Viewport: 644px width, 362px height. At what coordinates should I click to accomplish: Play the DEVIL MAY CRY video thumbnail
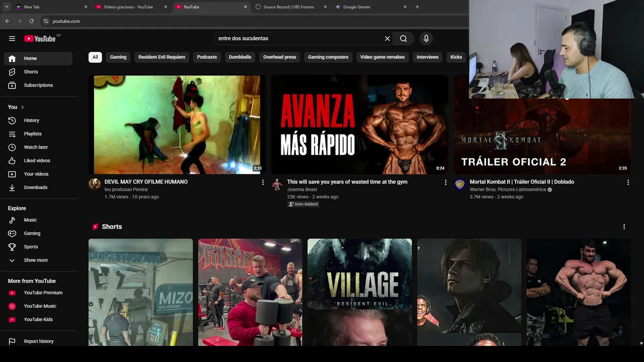point(177,125)
